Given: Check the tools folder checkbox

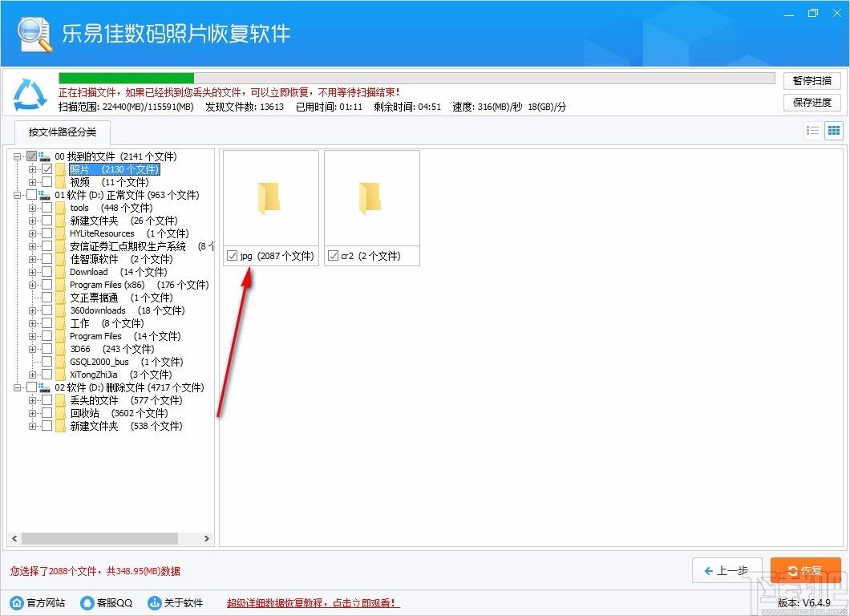Looking at the screenshot, I should (47, 208).
